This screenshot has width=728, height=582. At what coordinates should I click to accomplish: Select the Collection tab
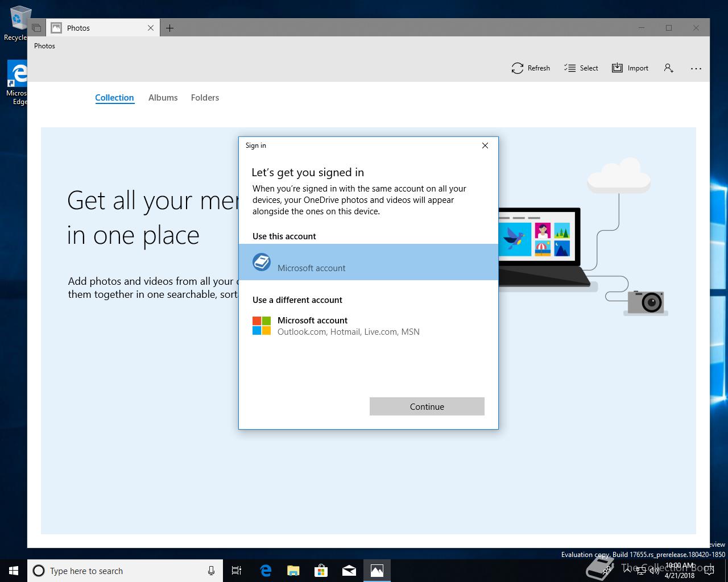(x=114, y=98)
